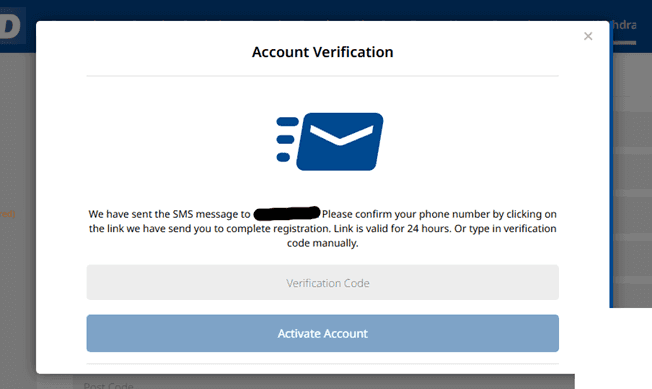Click the blue envelope mail icon
Screen dimensions: 652x389
point(340,141)
